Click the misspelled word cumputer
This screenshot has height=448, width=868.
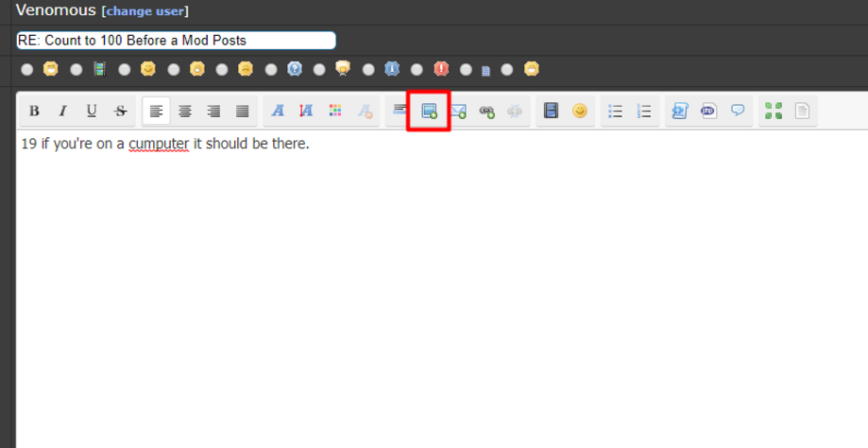pos(159,144)
